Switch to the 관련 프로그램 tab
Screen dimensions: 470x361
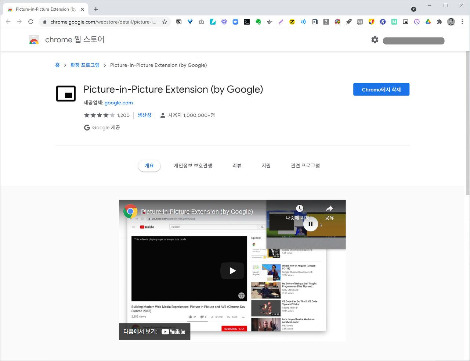coord(305,166)
